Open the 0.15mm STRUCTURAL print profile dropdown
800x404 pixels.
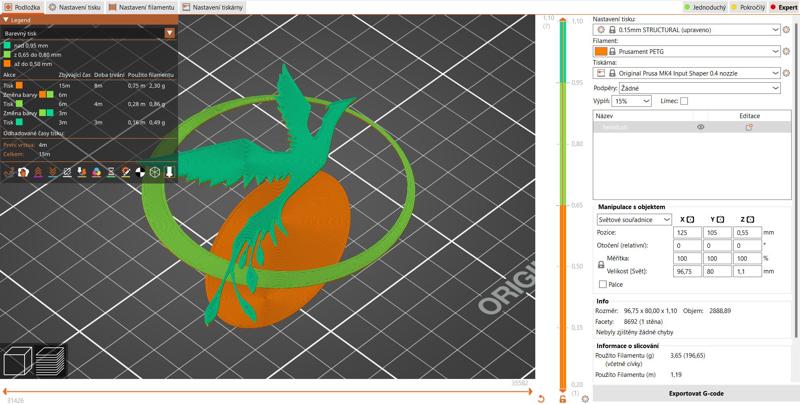(x=687, y=30)
